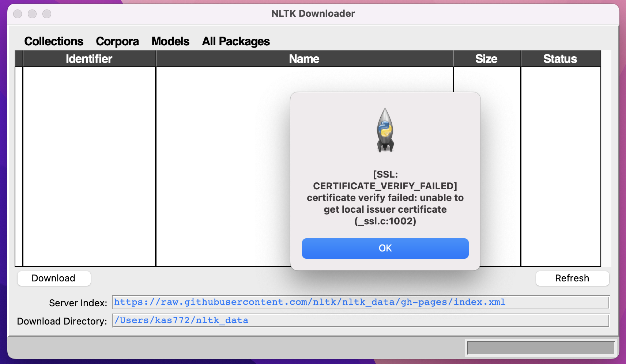Click the red close traffic light

[17, 14]
